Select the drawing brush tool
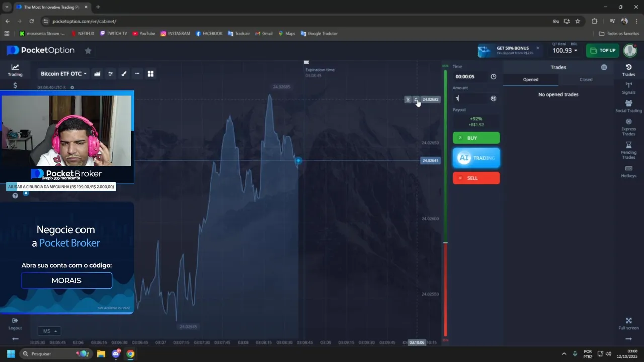The image size is (644, 362). tap(124, 74)
